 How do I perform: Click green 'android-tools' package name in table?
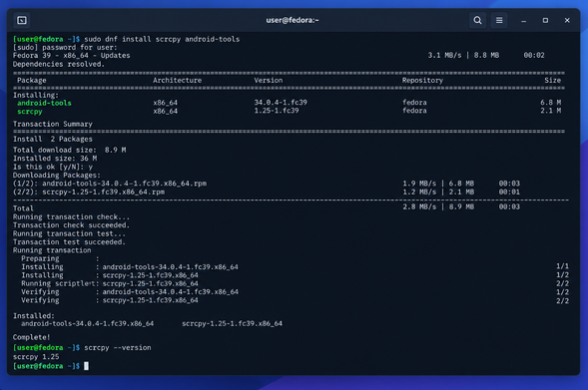[x=44, y=103]
